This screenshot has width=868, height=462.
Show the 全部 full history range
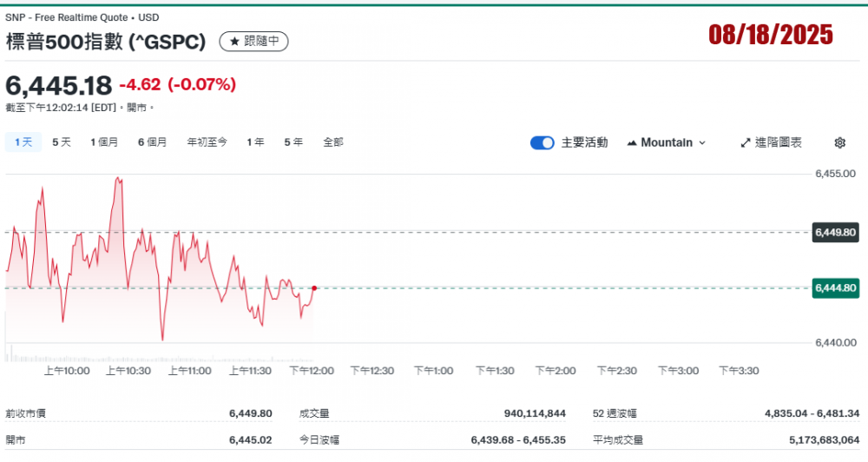(332, 142)
